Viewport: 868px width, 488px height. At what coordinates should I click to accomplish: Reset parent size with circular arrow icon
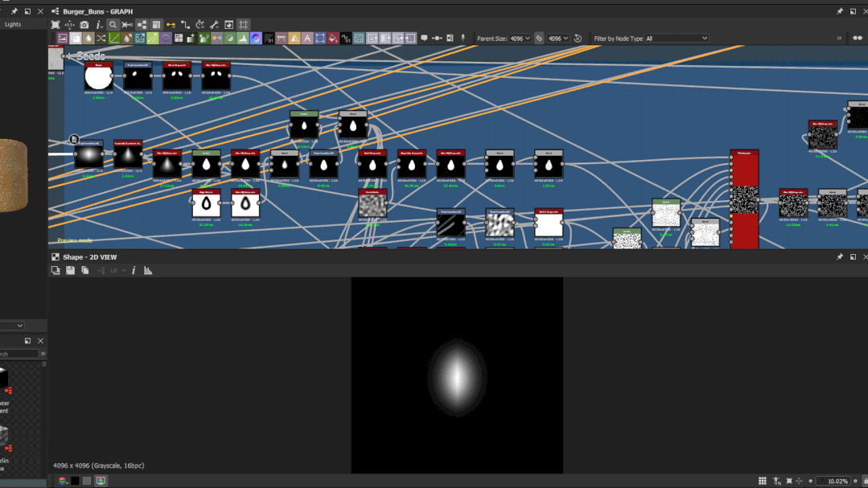tap(578, 38)
